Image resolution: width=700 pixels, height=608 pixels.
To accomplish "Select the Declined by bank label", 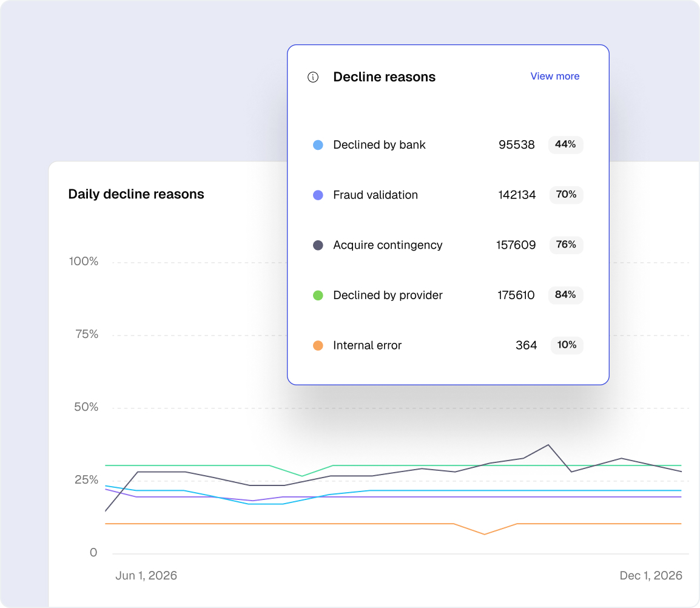I will [x=379, y=145].
